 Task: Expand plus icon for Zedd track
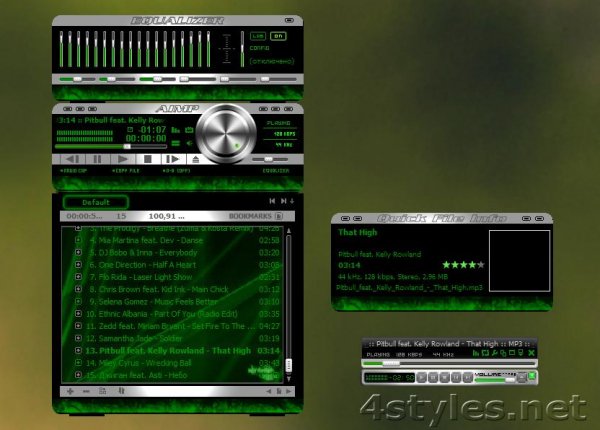[78, 326]
